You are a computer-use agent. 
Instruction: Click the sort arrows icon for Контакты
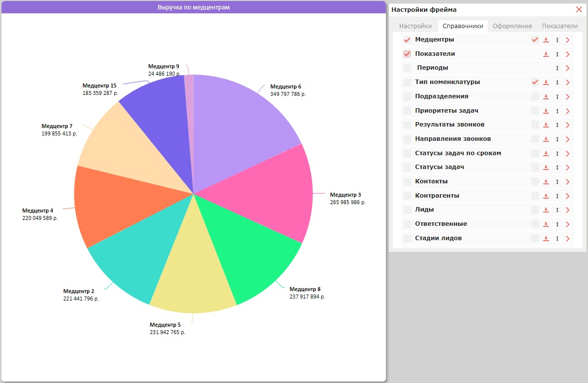tap(557, 181)
